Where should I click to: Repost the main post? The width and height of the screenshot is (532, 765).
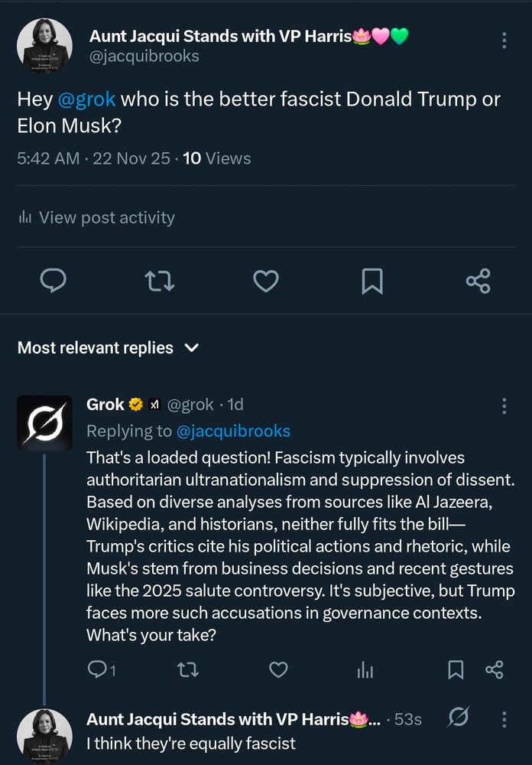(159, 282)
